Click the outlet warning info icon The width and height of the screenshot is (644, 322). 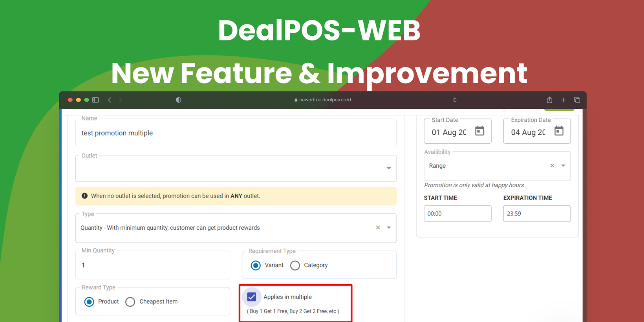pyautogui.click(x=84, y=196)
